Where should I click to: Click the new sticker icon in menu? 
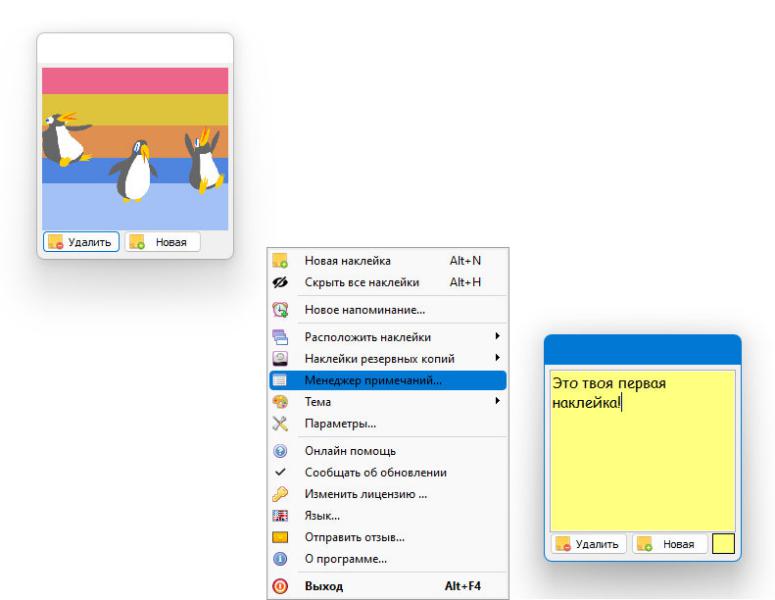[280, 260]
